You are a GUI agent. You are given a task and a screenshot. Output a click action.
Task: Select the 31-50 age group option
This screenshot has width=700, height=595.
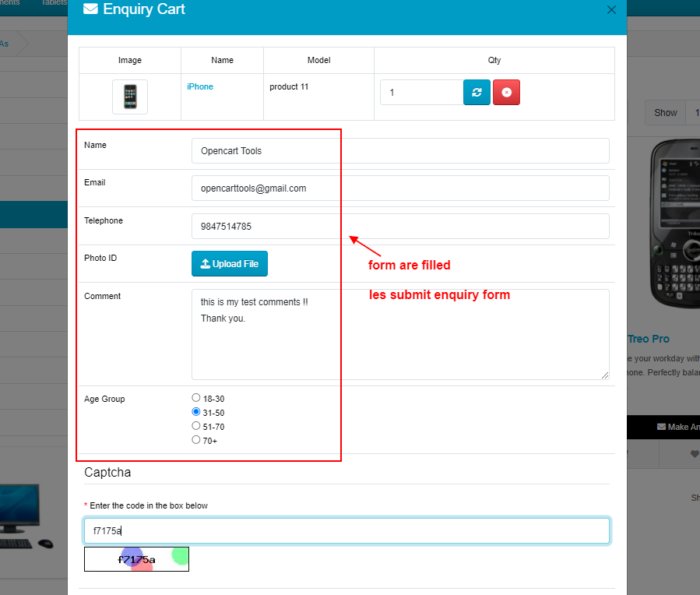196,412
